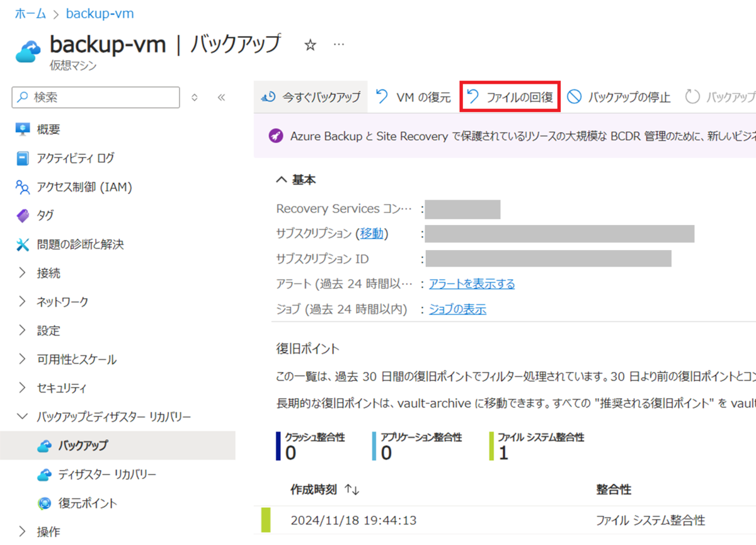Click the ファイル システム整合性 count 1
This screenshot has height=545, width=756.
pyautogui.click(x=503, y=453)
